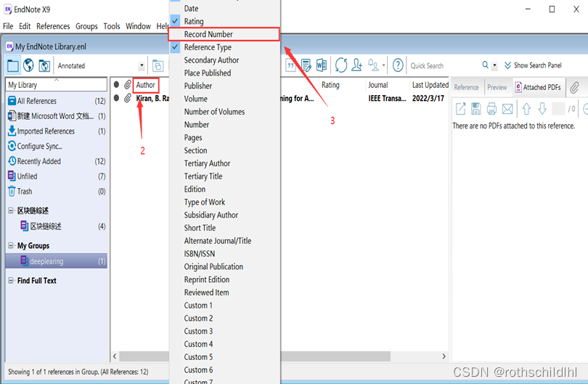Click the paperclip column header icon

[128, 85]
